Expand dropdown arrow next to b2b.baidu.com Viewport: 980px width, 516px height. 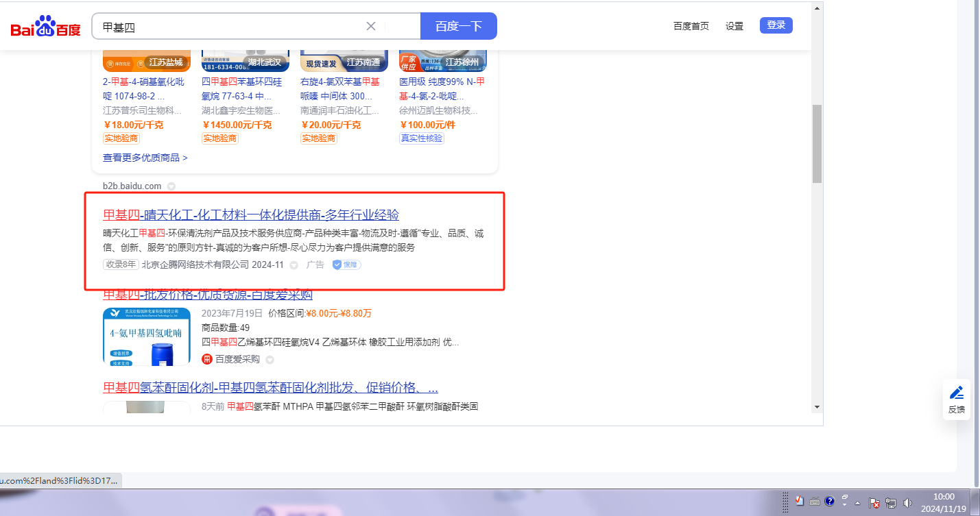pos(171,186)
